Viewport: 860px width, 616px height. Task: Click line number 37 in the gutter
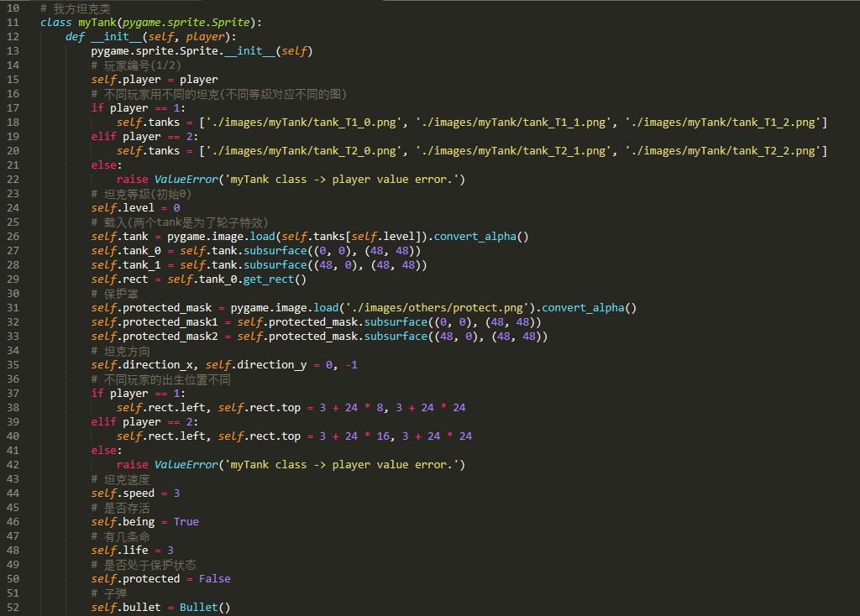coord(12,393)
